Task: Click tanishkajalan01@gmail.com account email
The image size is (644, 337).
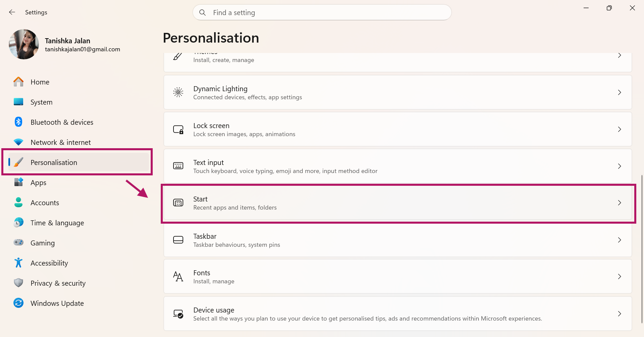Action: pos(83,49)
